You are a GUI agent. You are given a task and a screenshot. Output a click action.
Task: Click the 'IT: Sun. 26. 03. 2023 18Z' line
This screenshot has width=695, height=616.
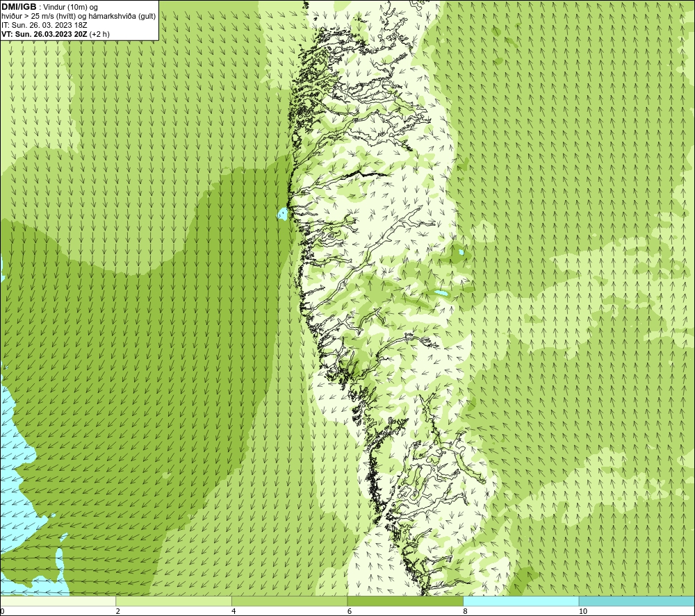click(44, 25)
